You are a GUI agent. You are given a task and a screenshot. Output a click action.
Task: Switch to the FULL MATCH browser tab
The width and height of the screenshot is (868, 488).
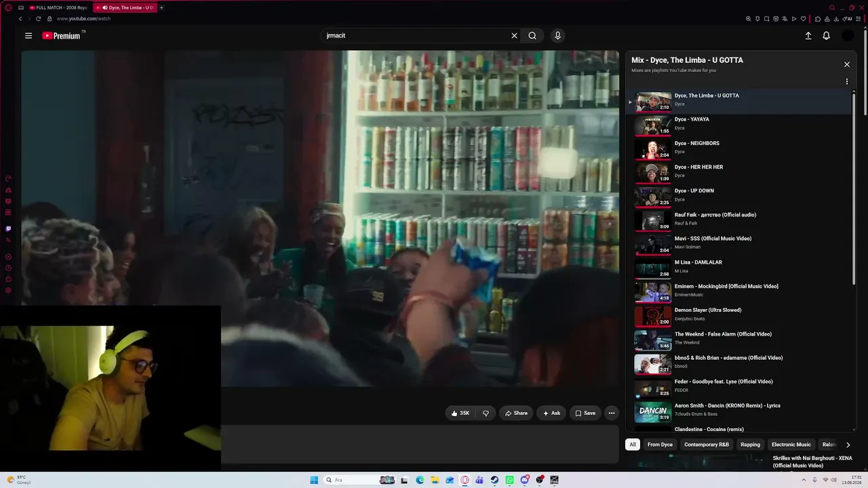pos(58,7)
